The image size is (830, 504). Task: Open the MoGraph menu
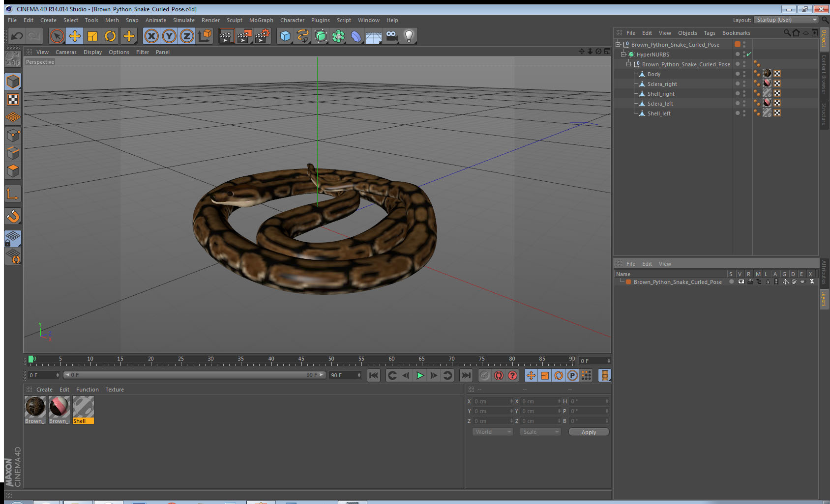[261, 20]
